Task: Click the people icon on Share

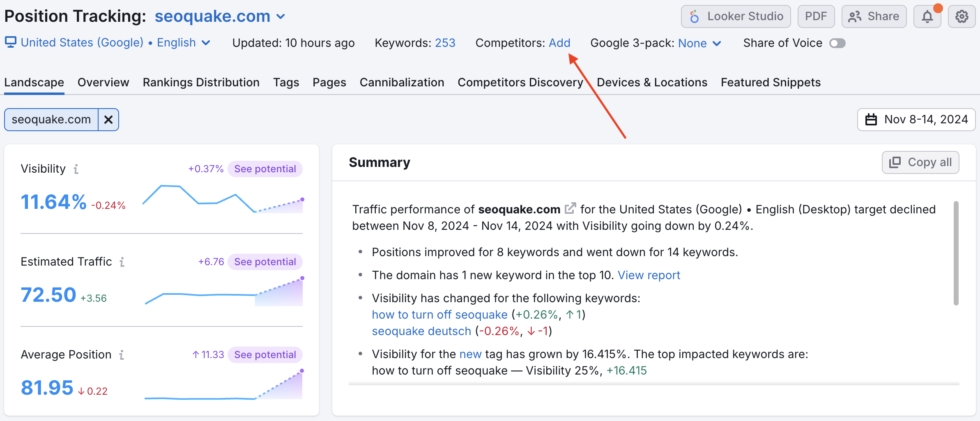Action: [x=855, y=16]
